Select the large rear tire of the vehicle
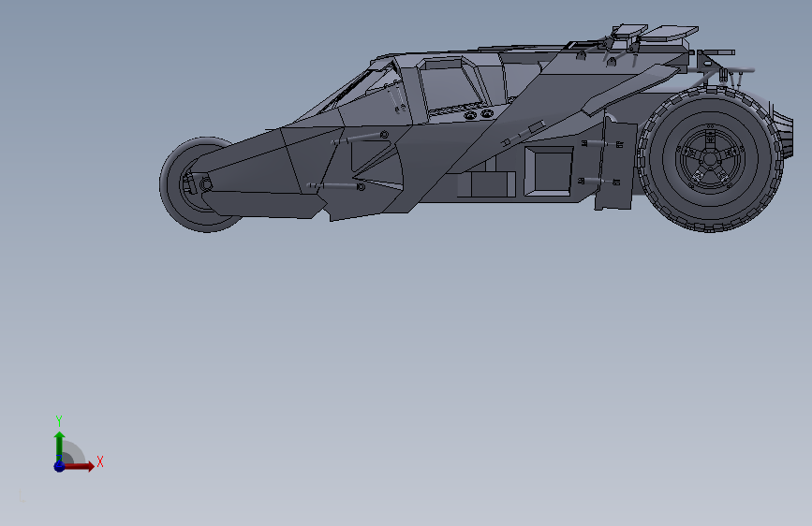 711,159
